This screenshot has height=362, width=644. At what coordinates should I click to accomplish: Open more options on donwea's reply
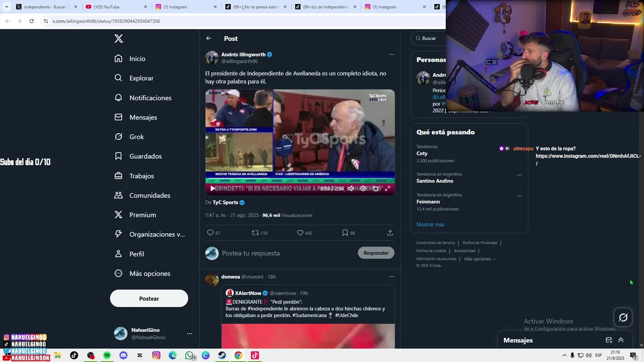click(391, 277)
